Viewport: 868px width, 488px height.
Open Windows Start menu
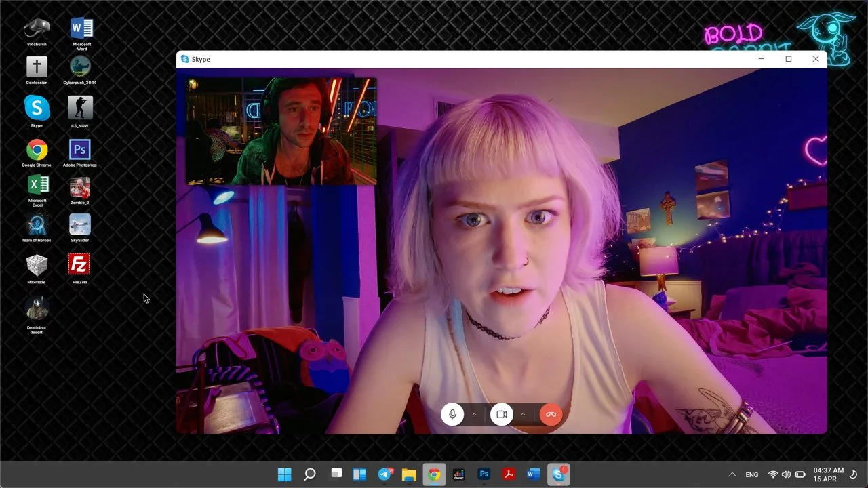tap(285, 474)
